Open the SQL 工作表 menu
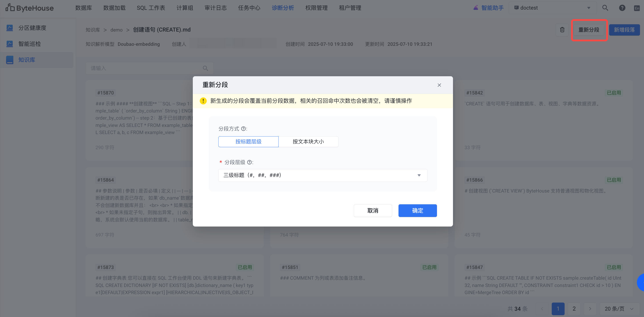644x317 pixels. point(151,8)
